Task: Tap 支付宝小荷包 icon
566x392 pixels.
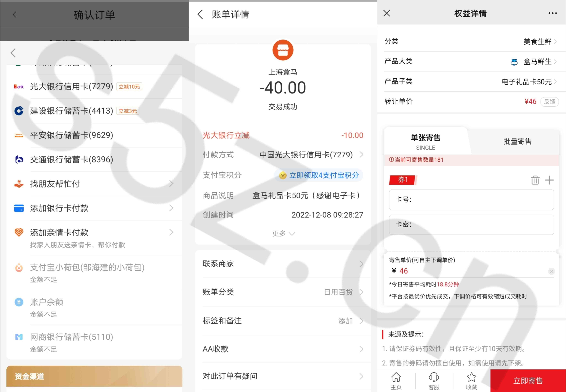Action: click(19, 267)
